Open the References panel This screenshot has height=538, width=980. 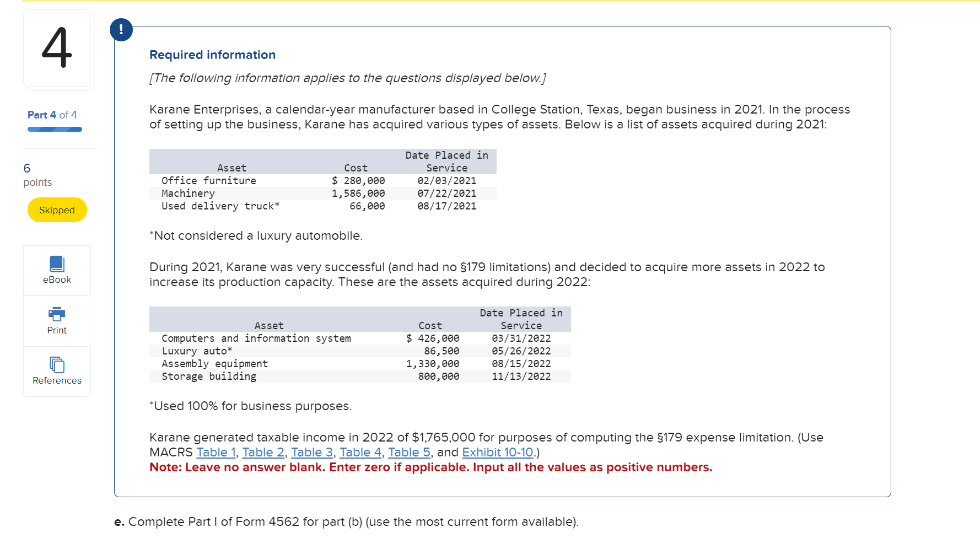click(x=57, y=371)
